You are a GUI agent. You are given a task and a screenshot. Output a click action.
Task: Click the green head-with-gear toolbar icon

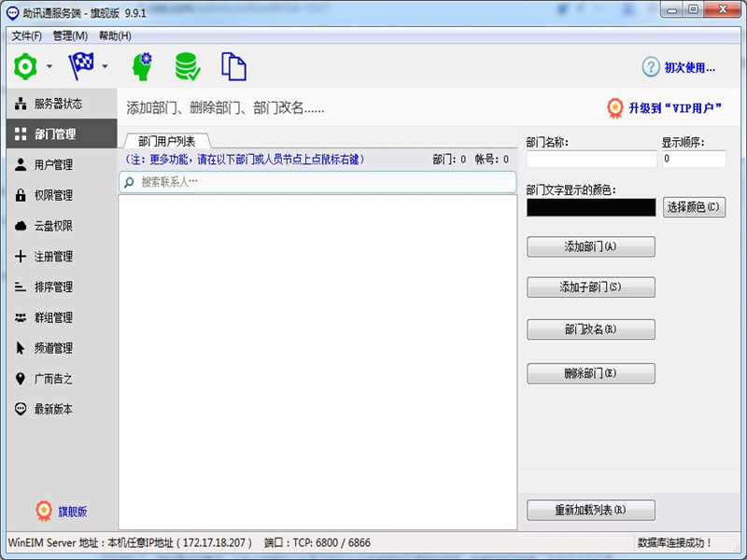pyautogui.click(x=141, y=66)
